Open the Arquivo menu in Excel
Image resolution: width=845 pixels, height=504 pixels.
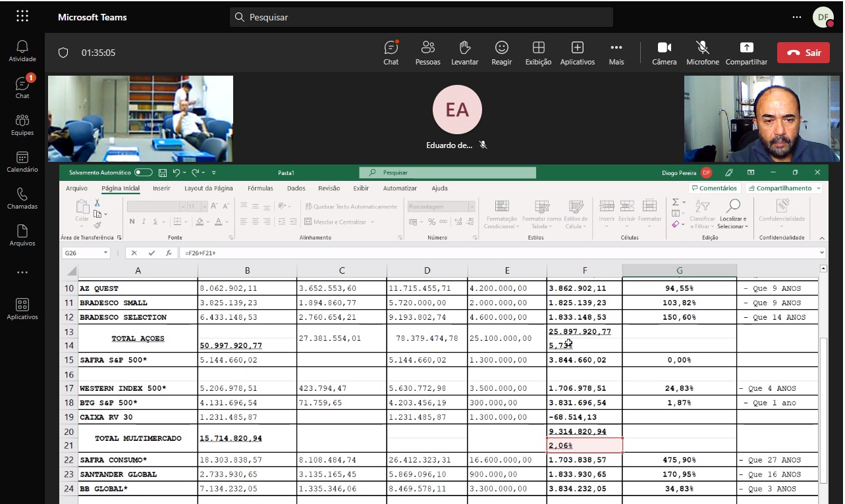(x=76, y=188)
